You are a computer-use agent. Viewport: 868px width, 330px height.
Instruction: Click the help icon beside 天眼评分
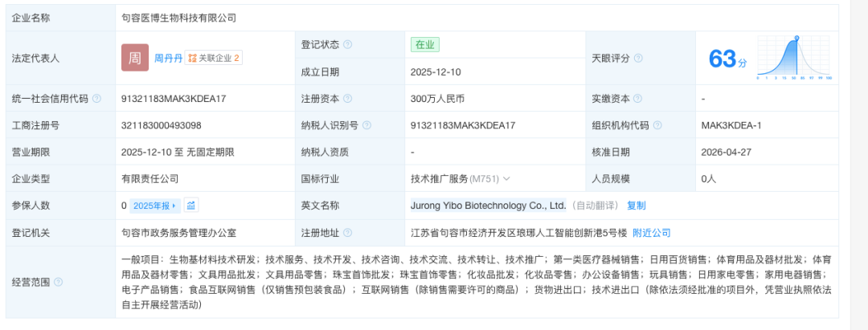[638, 58]
